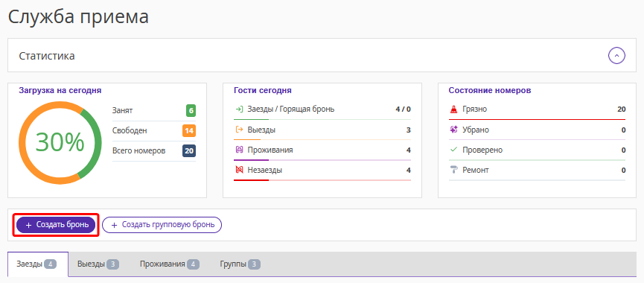Switch to the Выезды tab
The width and height of the screenshot is (644, 283).
tap(98, 264)
